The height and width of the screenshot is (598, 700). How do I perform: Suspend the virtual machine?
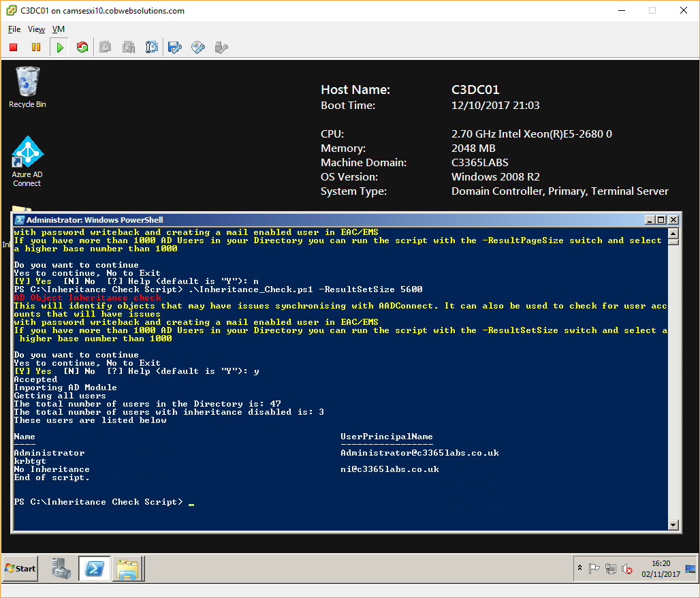[x=35, y=47]
